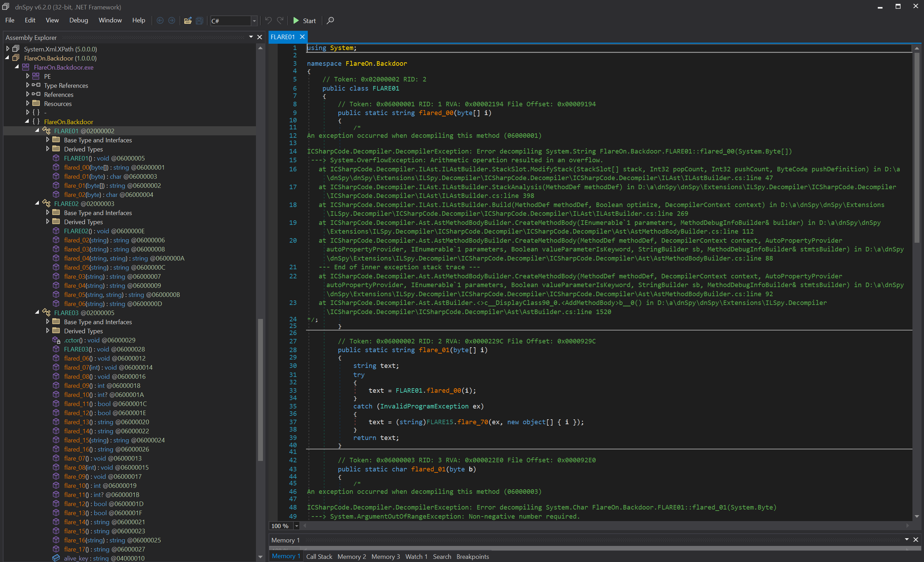Close the FLARE01 document tab
The image size is (924, 562).
[x=302, y=37]
